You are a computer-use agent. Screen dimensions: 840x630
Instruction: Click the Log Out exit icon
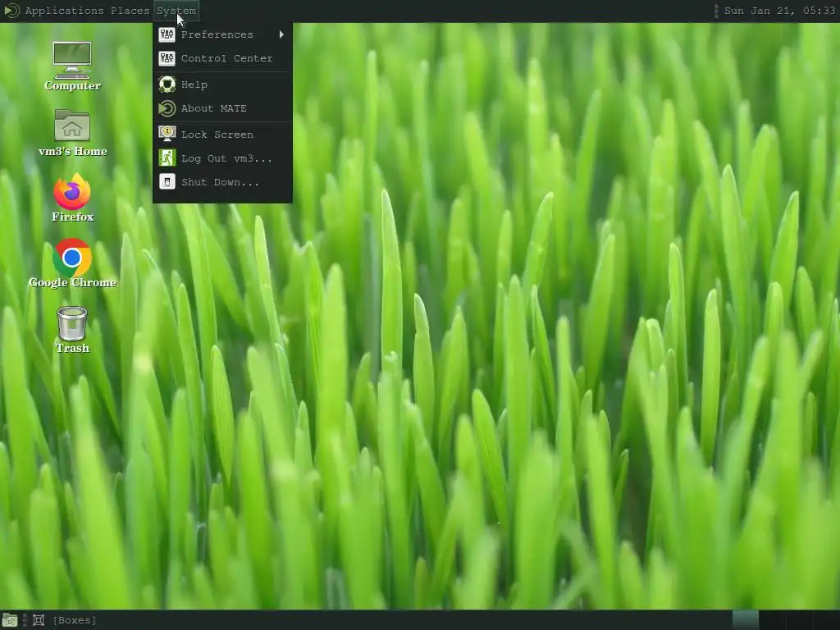[167, 158]
